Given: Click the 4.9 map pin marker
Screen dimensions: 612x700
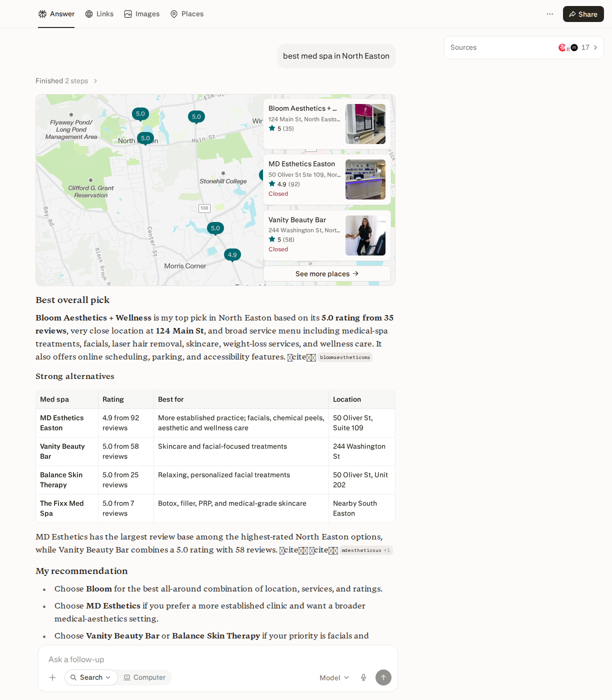Looking at the screenshot, I should click(x=232, y=255).
